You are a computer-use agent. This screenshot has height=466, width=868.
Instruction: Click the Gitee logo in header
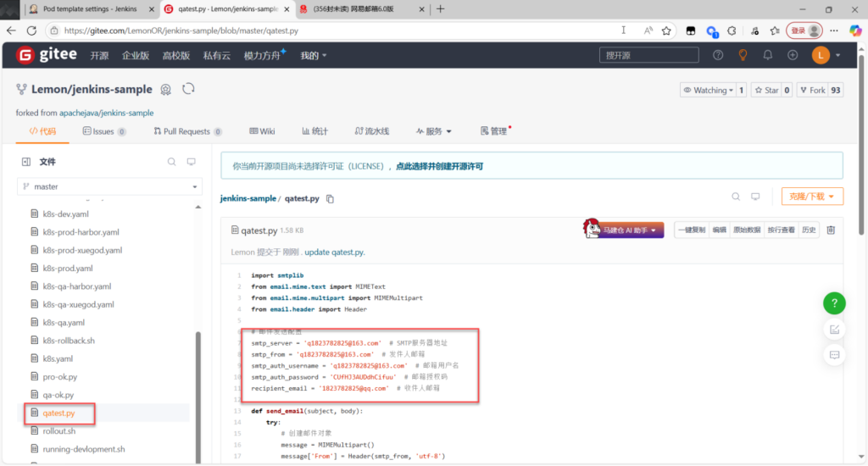(x=47, y=55)
